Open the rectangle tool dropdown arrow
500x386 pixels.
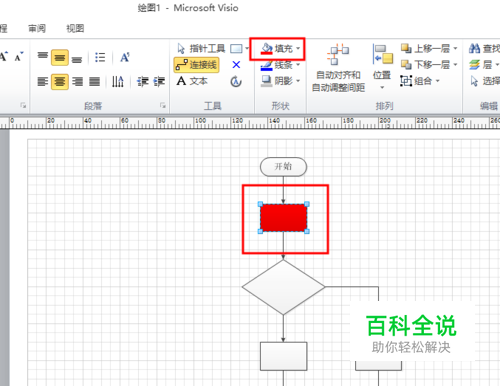[247, 49]
